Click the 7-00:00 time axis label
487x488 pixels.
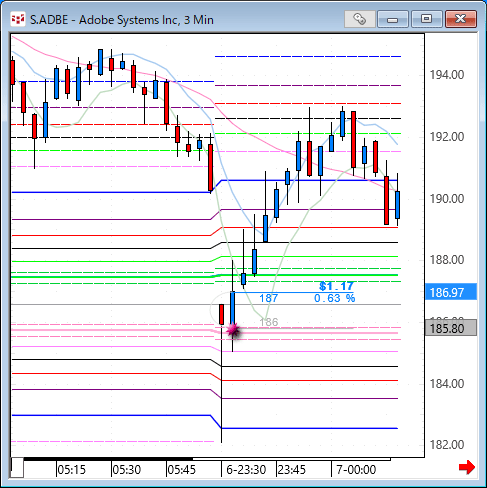(x=356, y=470)
